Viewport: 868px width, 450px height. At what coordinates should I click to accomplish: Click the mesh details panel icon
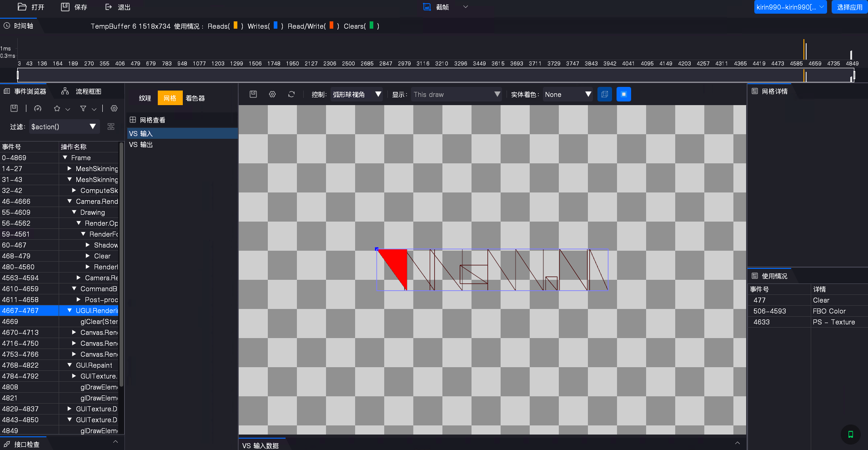[x=755, y=91]
